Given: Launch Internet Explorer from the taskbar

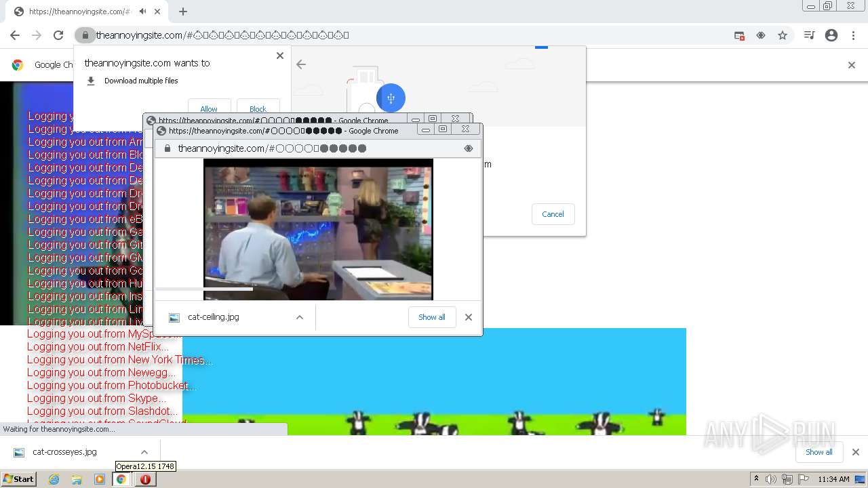Looking at the screenshot, I should [x=54, y=479].
